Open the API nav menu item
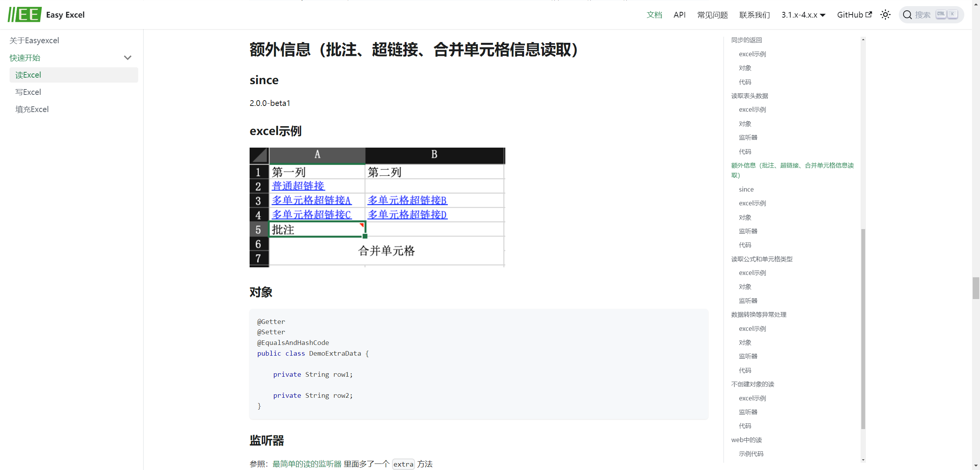The height and width of the screenshot is (470, 980). [x=679, y=15]
